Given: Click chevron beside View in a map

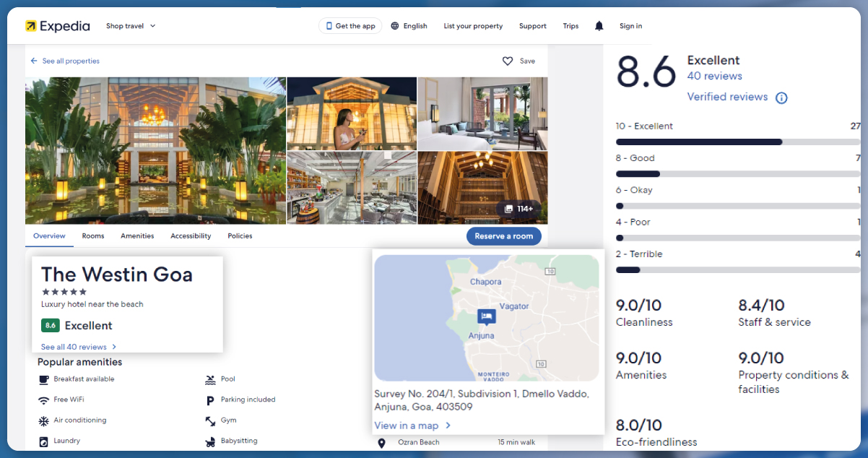Looking at the screenshot, I should pos(448,425).
